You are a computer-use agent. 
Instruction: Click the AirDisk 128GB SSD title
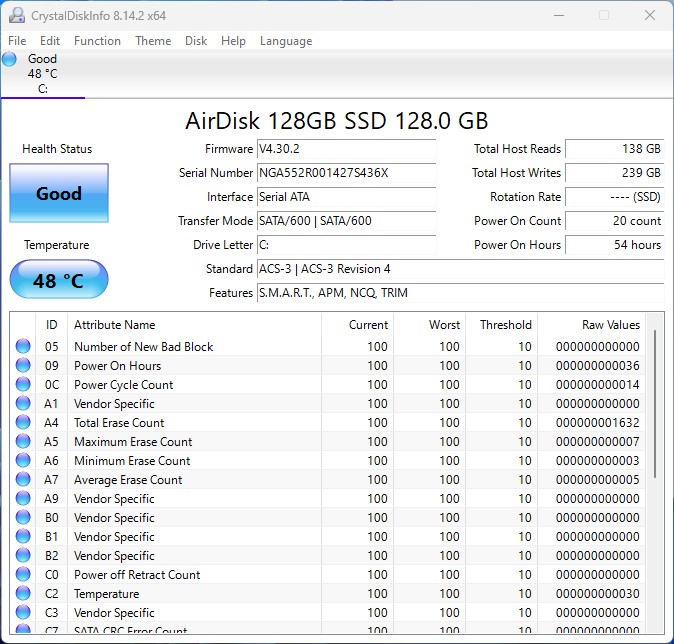pos(337,120)
